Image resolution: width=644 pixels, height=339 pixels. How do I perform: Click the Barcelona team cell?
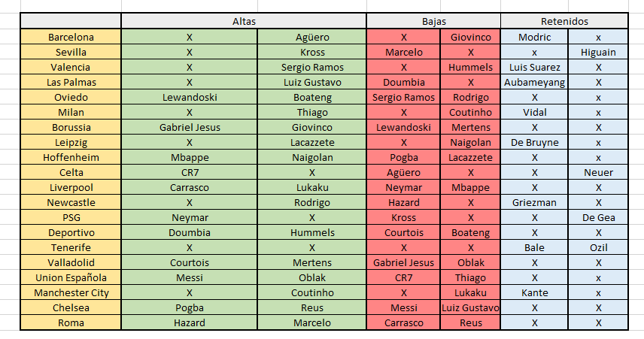[x=71, y=37]
